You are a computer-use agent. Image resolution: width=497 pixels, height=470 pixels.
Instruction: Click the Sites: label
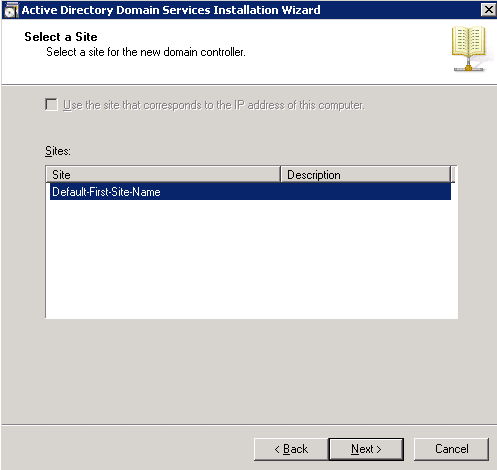[58, 151]
